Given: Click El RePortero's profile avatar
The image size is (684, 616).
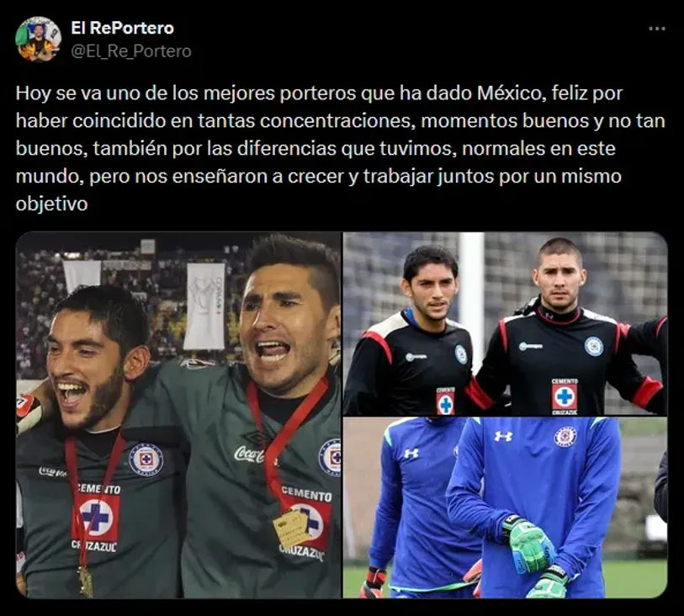Looking at the screenshot, I should (x=39, y=40).
